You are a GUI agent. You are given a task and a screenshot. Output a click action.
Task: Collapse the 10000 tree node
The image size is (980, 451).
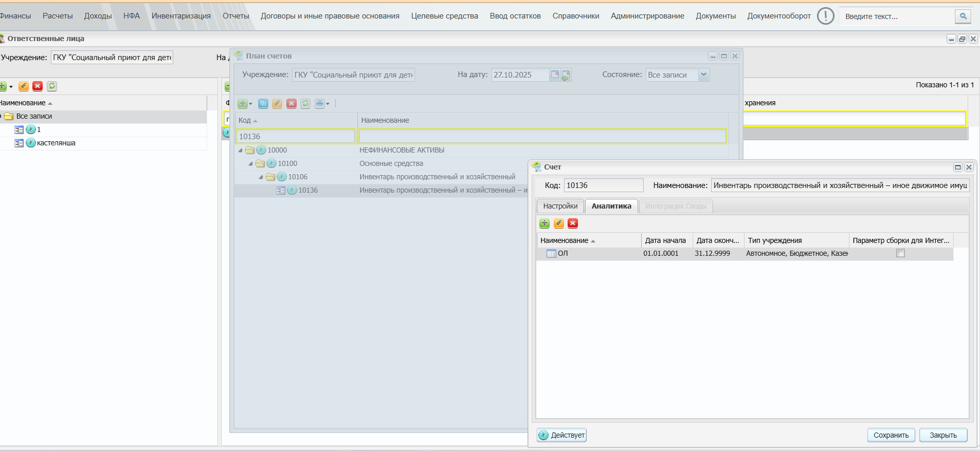pyautogui.click(x=240, y=151)
